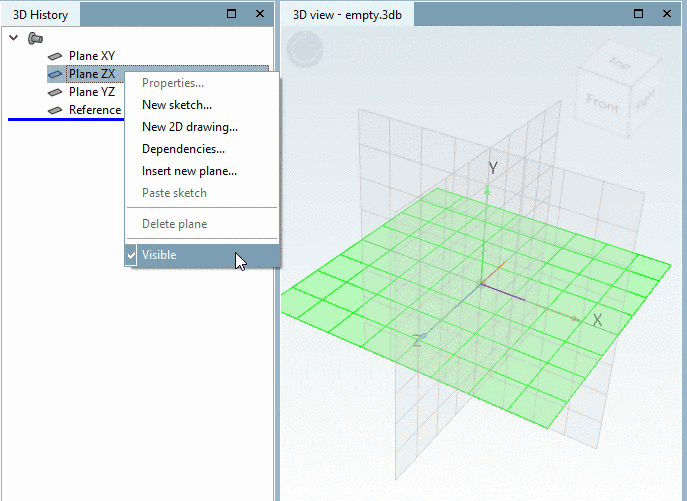Choose New 2D drawing... entry

[x=202, y=127]
